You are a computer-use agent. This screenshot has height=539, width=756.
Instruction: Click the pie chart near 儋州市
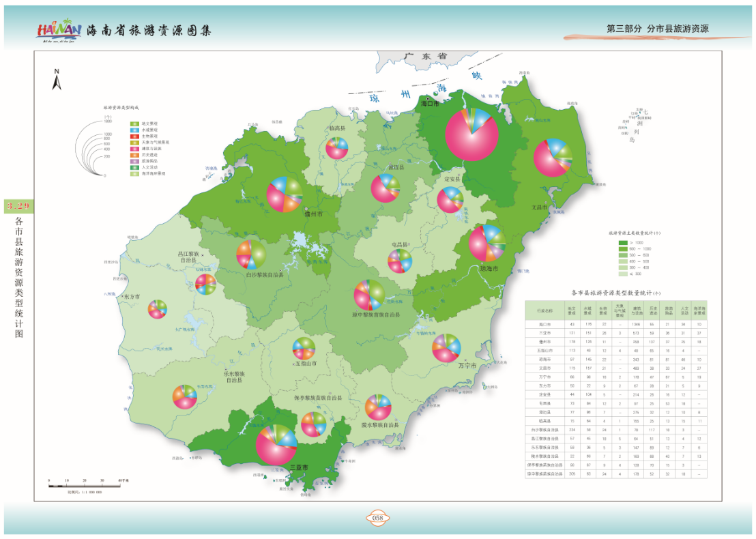[x=285, y=194]
